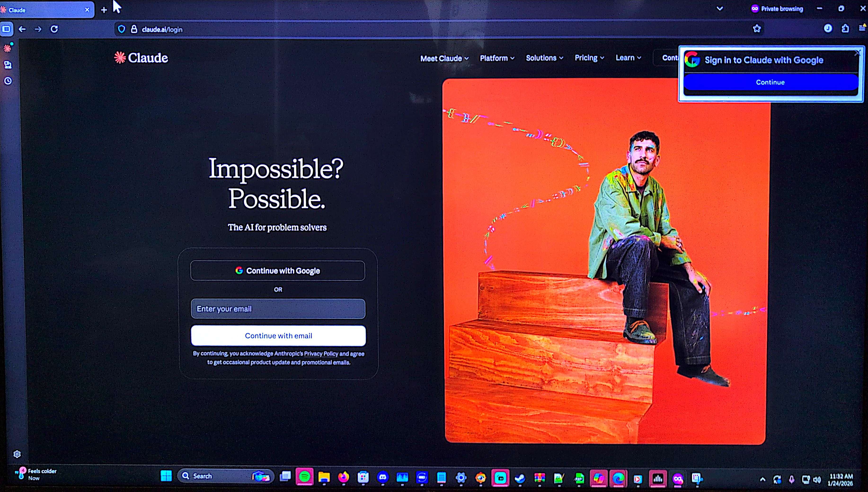The width and height of the screenshot is (868, 492).
Task: Expand the Platform menu
Action: click(x=497, y=58)
